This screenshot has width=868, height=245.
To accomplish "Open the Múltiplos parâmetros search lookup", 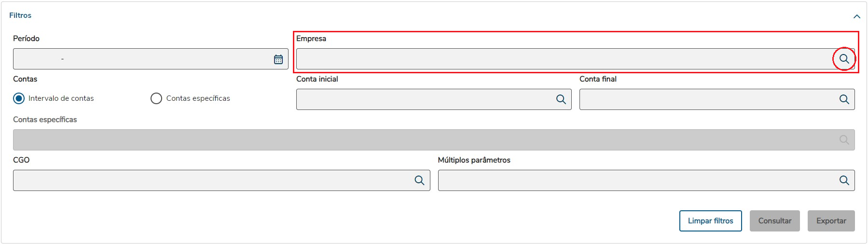I will pos(844,180).
